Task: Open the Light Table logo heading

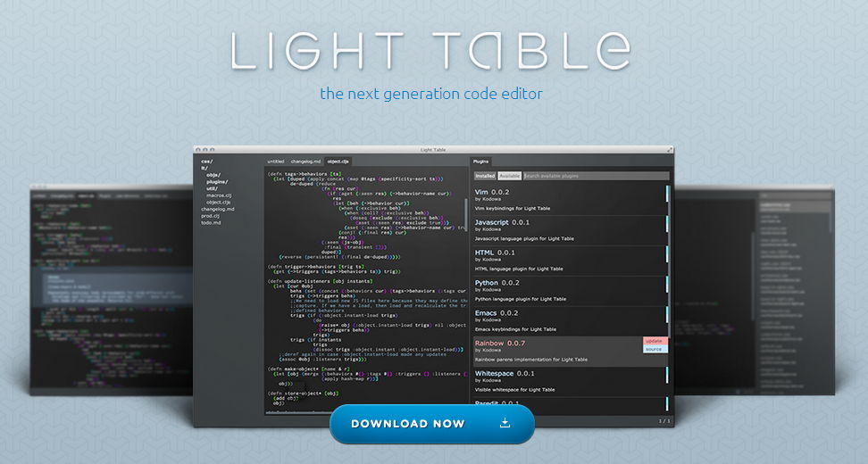Action: tap(430, 51)
